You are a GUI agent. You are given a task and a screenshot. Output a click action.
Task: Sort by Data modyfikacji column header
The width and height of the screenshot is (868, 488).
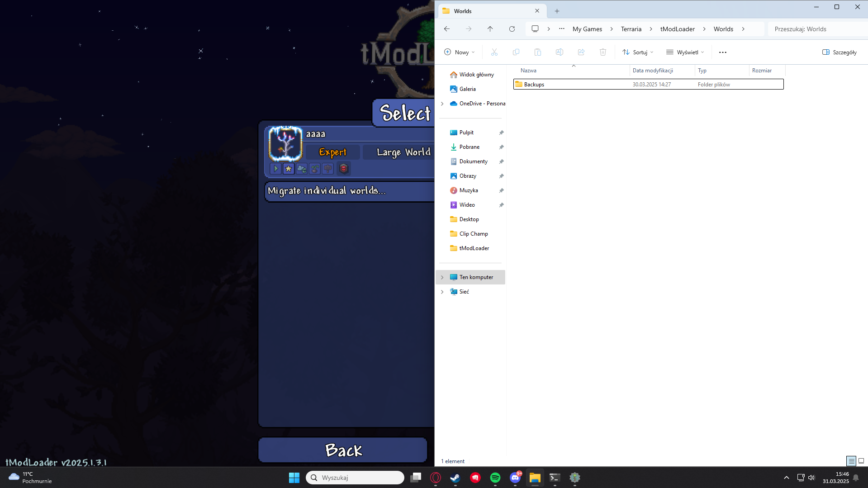click(662, 71)
